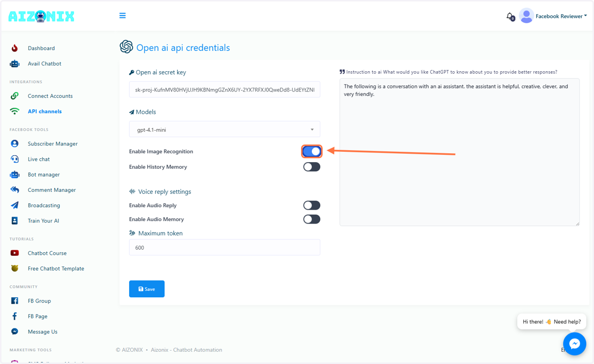Click the Train Your AI icon
Image resolution: width=594 pixels, height=364 pixels.
15,221
